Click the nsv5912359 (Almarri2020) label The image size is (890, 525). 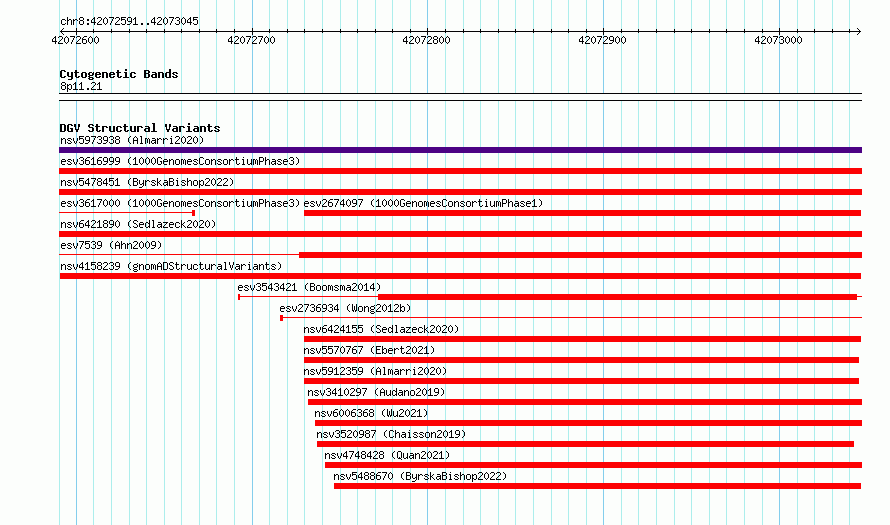point(375,371)
